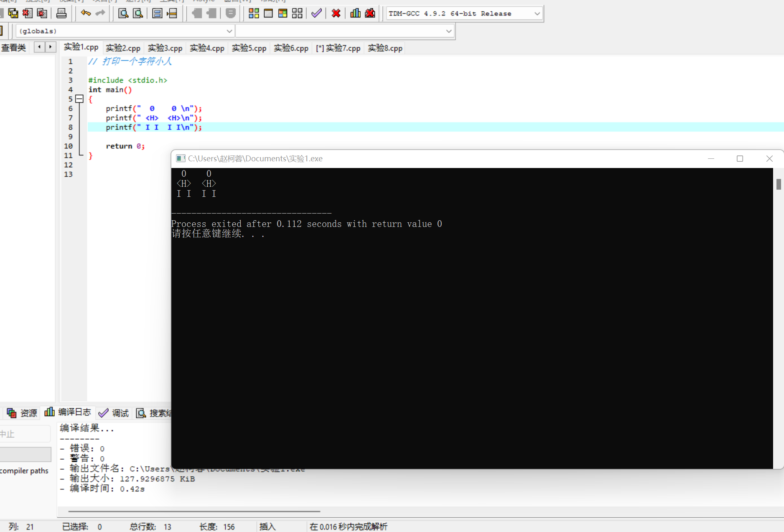Image resolution: width=784 pixels, height=532 pixels.
Task: Stop execution with the red X icon
Action: 336,13
